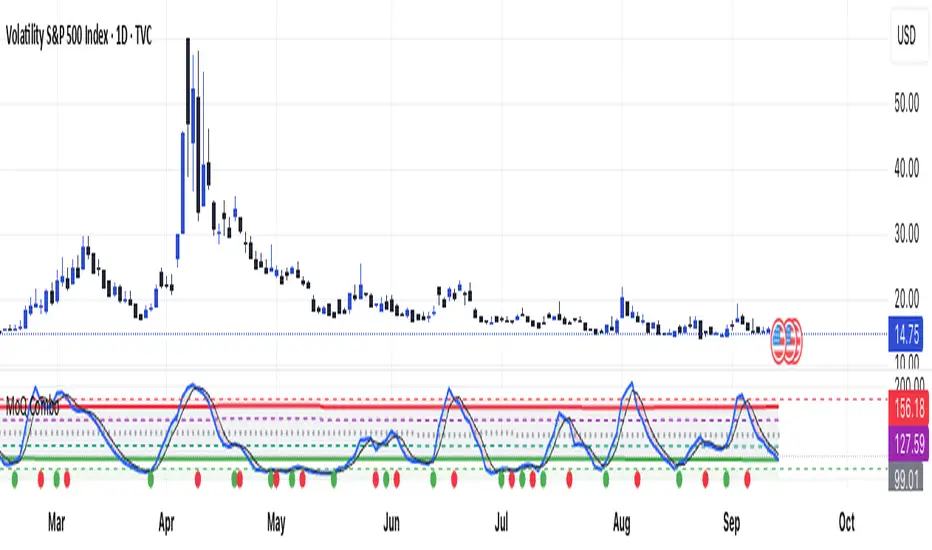The width and height of the screenshot is (932, 550).
Task: Click the 50.00 price axis label
Action: (906, 103)
